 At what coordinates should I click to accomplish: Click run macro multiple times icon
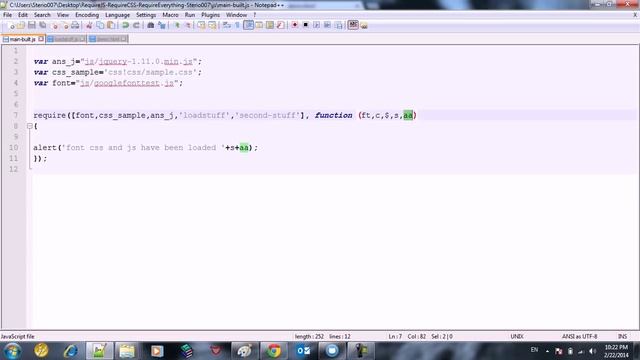pyautogui.click(x=327, y=25)
